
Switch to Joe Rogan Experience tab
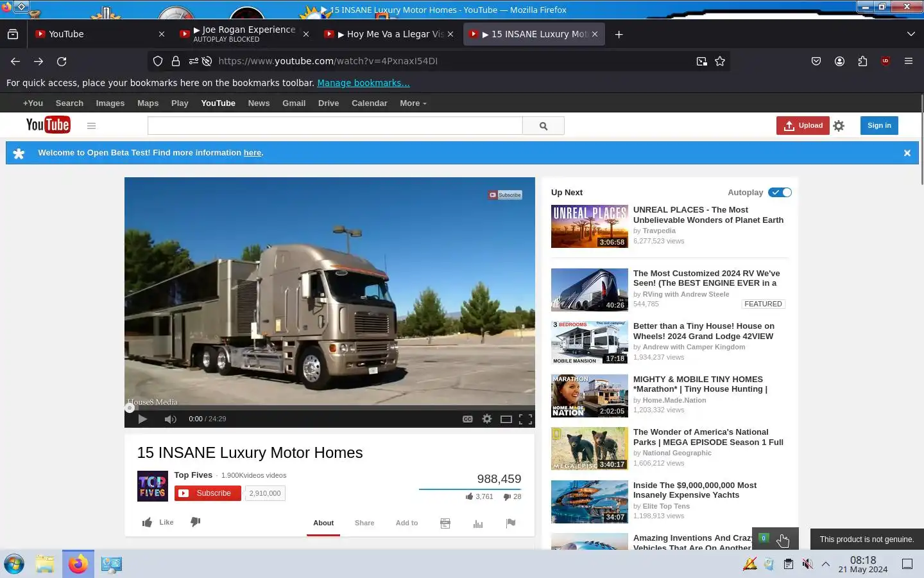(244, 34)
